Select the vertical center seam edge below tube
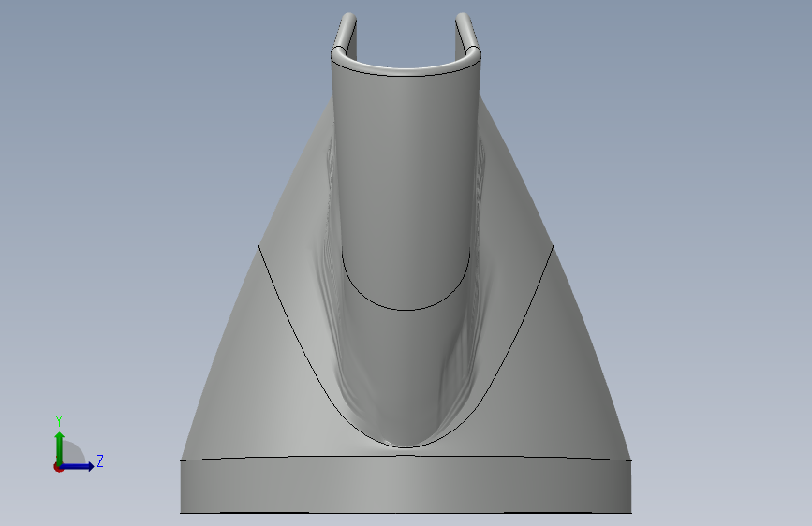Viewport: 812px width, 526px height. [406, 378]
